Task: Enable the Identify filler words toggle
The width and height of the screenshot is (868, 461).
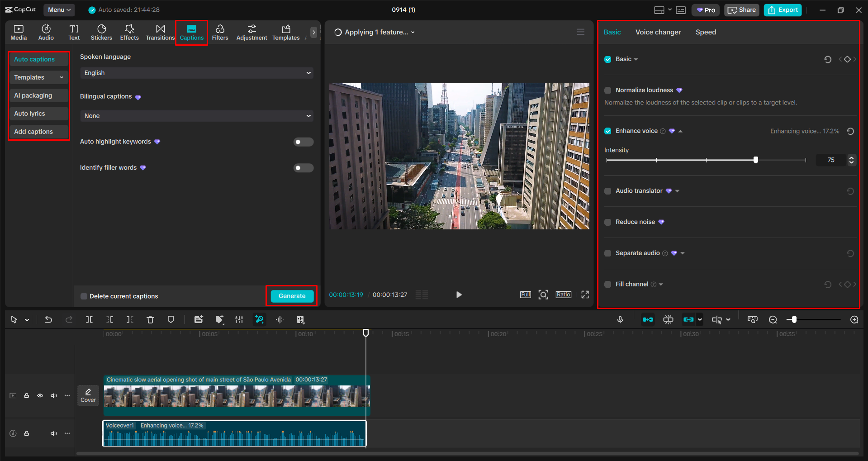Action: coord(303,168)
